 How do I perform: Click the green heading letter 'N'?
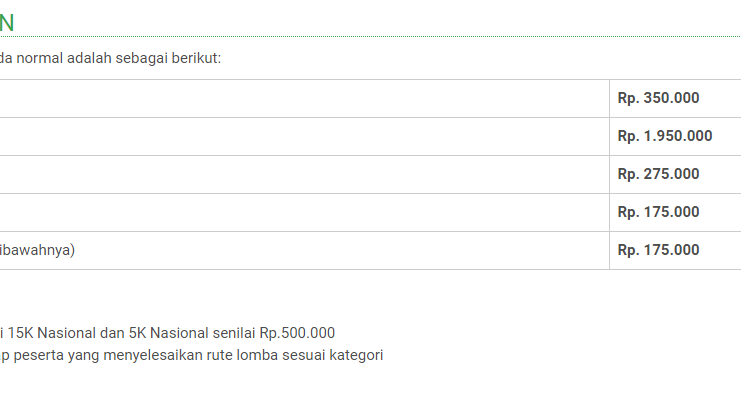(7, 23)
